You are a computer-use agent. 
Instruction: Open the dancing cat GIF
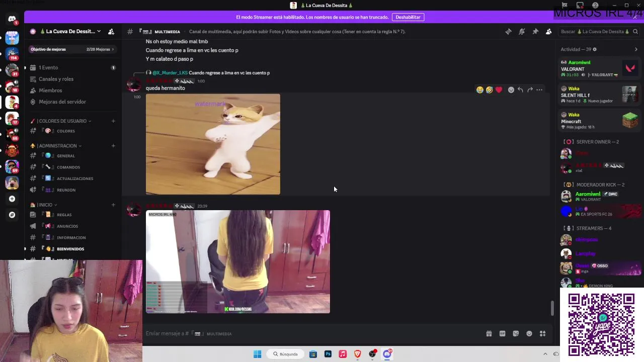213,144
